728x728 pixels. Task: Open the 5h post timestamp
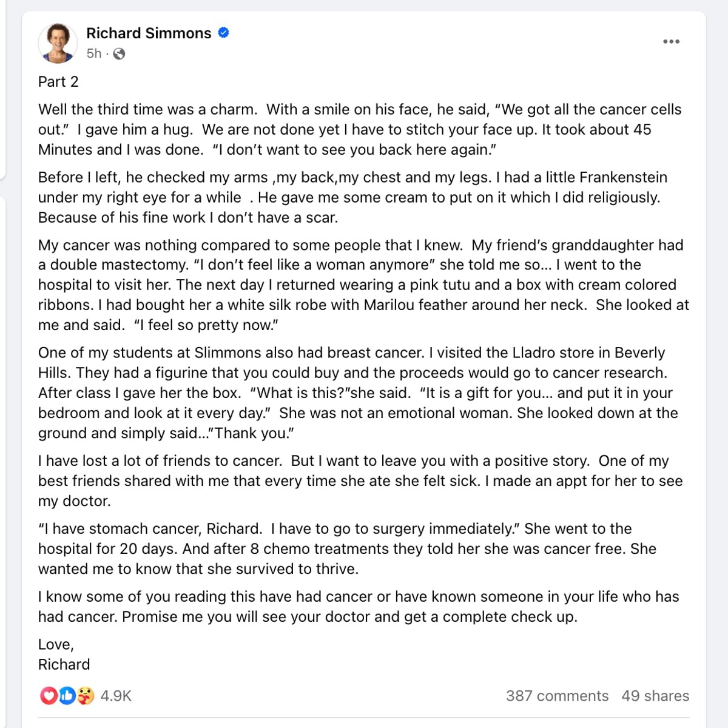pyautogui.click(x=94, y=53)
